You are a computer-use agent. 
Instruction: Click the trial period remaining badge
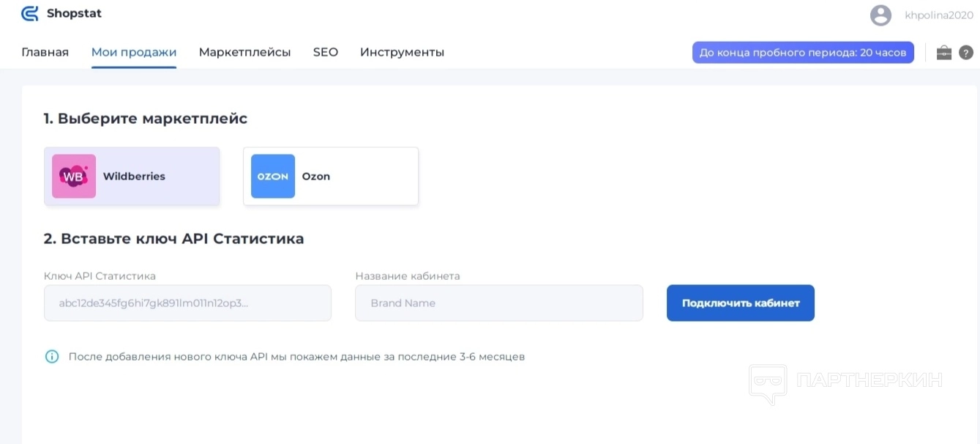803,53
